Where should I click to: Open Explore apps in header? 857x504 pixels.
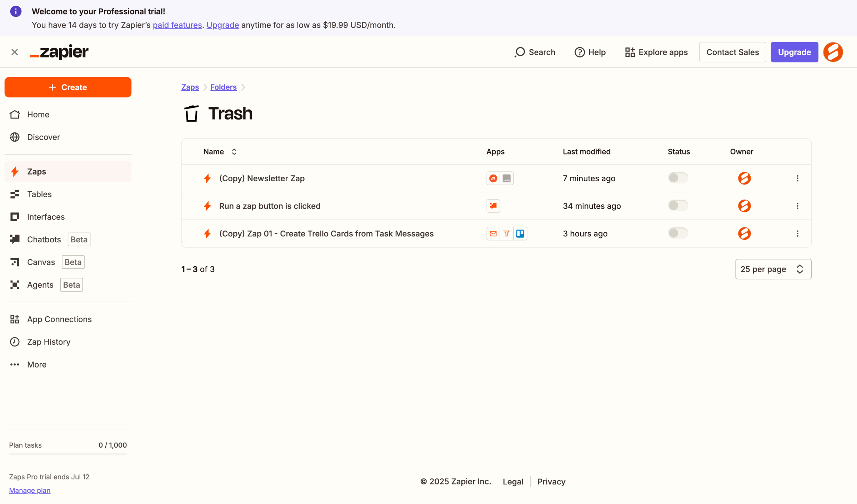click(x=656, y=52)
